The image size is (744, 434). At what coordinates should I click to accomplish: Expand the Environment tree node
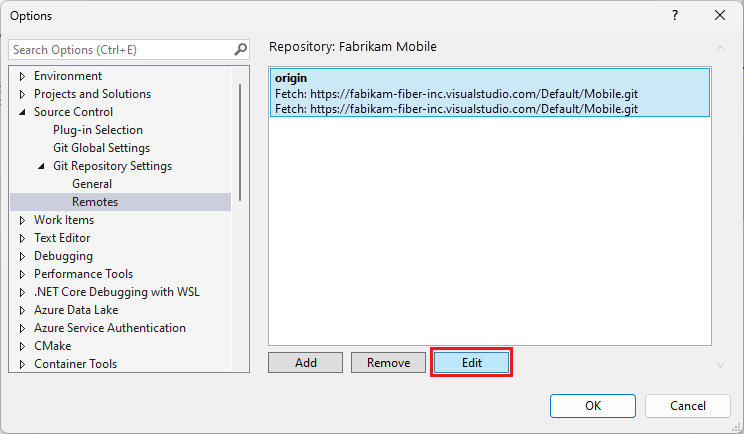pos(23,76)
